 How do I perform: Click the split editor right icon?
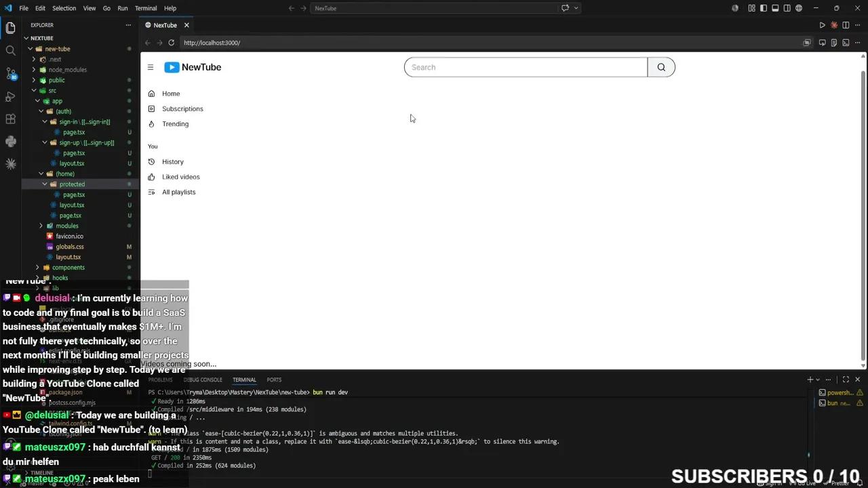click(846, 25)
